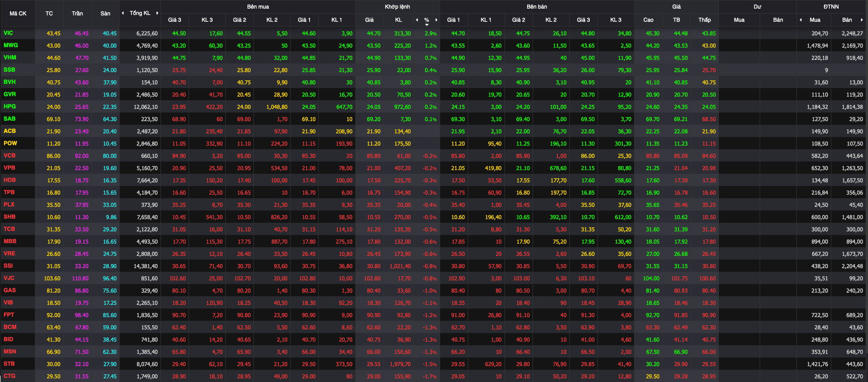Open the FPT stock ticker
The width and height of the screenshot is (868, 382).
click(9, 315)
